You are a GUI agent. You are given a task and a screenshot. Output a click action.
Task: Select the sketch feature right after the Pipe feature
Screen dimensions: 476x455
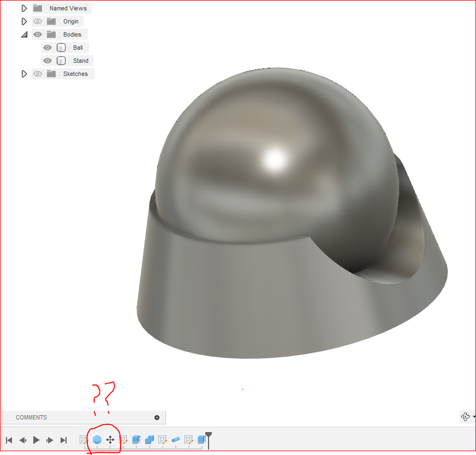[189, 440]
